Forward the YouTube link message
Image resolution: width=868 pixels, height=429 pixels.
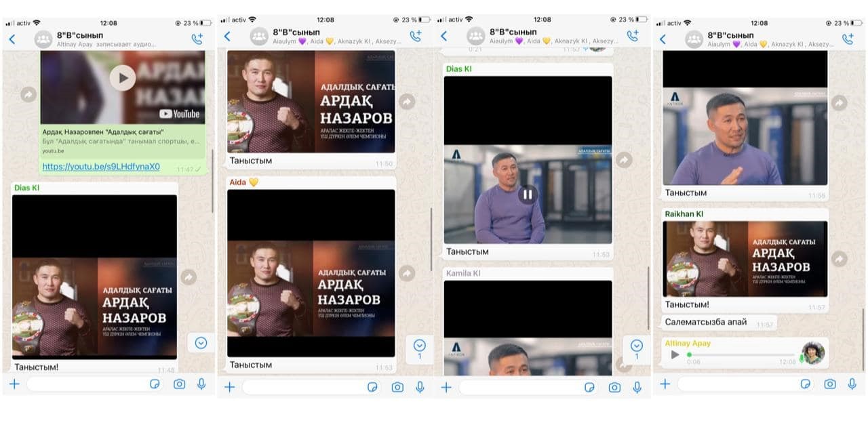pos(28,94)
